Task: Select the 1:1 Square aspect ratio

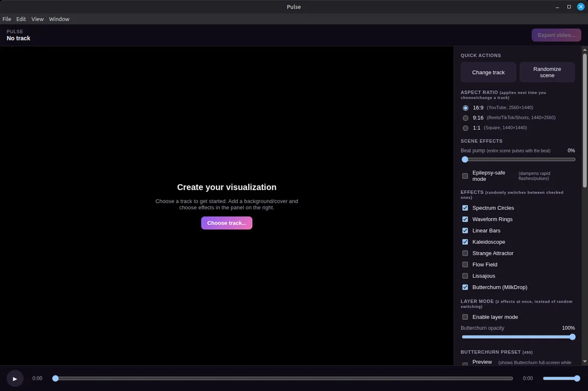Action: tap(466, 128)
